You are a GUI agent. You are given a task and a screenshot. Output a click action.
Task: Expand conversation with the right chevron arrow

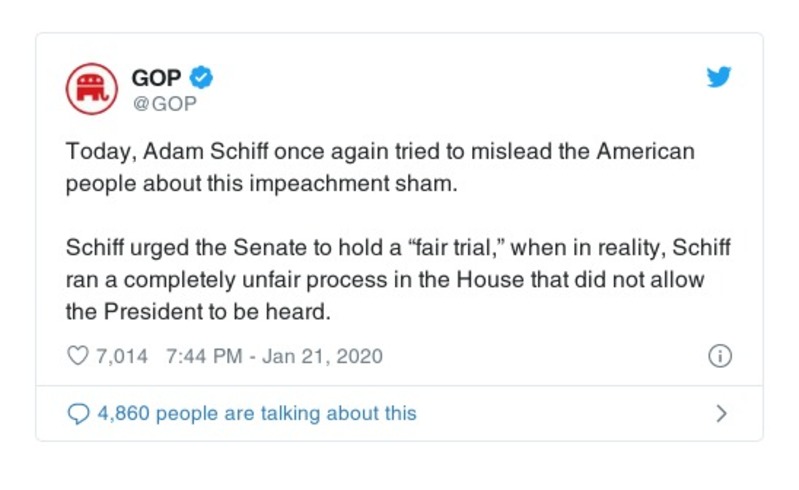[x=722, y=413]
